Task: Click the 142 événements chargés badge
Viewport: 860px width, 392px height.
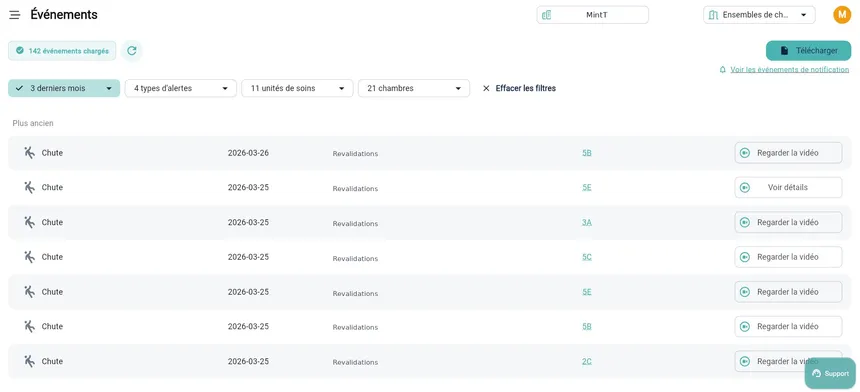Action: tap(62, 51)
